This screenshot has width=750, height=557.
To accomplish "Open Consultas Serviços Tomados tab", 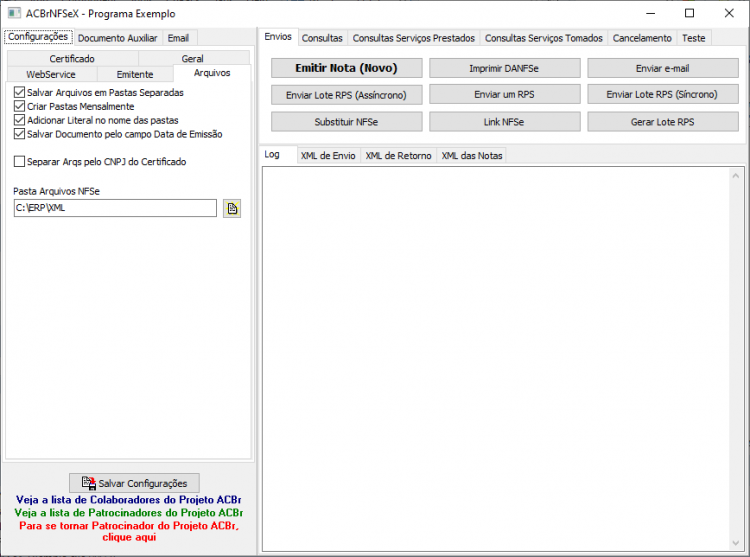I will click(544, 38).
